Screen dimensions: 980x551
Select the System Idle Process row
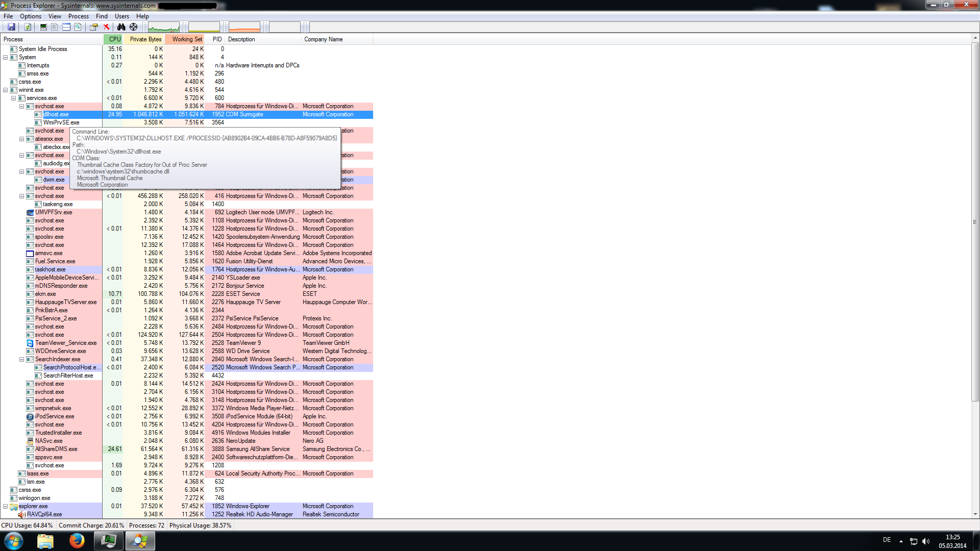click(x=187, y=49)
